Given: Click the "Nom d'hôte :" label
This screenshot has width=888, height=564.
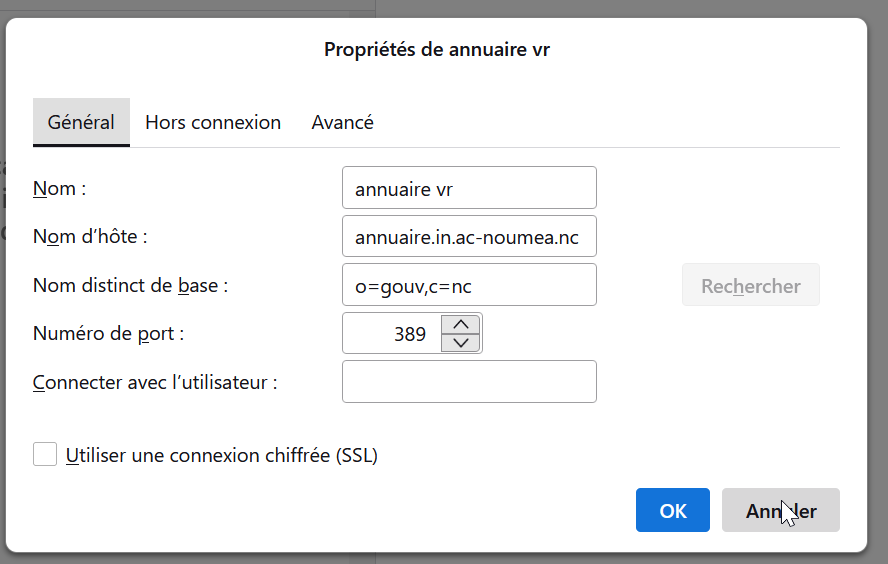Looking at the screenshot, I should [x=90, y=237].
